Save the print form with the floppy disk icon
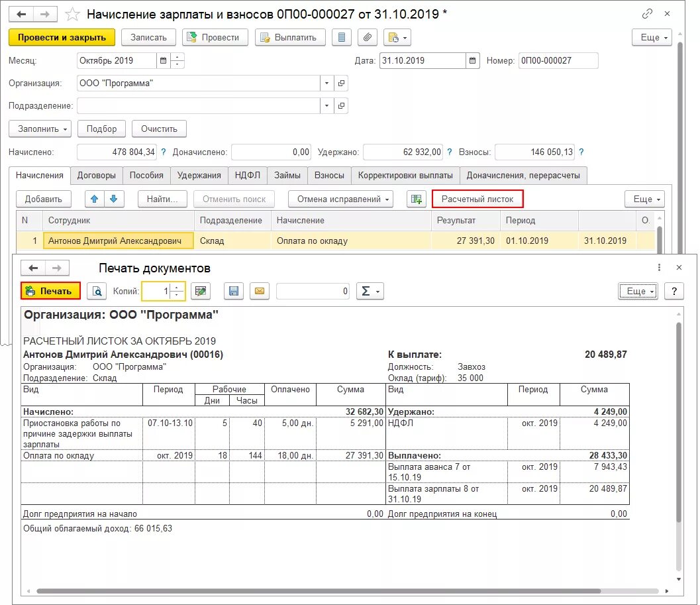Viewport: 700px width, 605px height. click(234, 292)
